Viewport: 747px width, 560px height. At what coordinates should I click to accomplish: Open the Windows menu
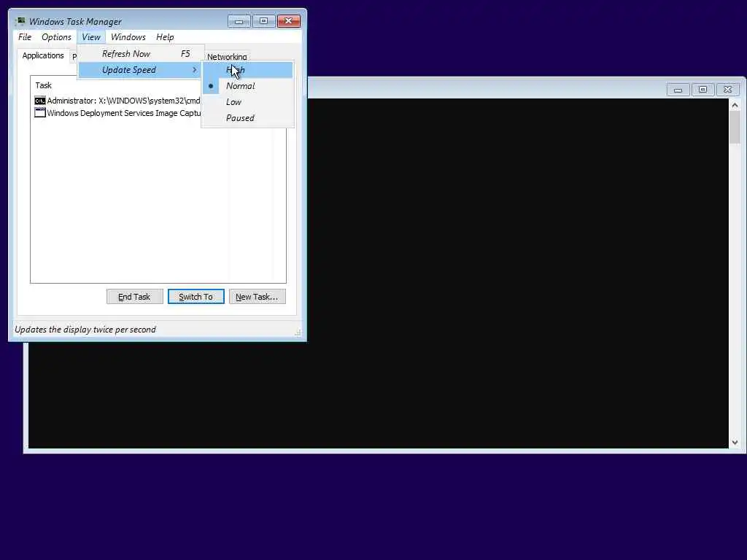128,37
